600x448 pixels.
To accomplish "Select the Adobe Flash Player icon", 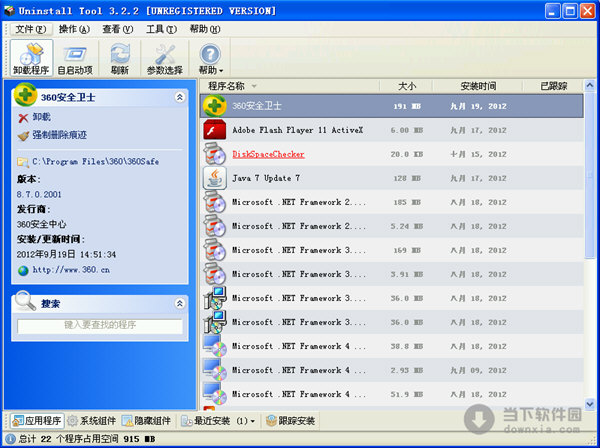I will tap(215, 130).
